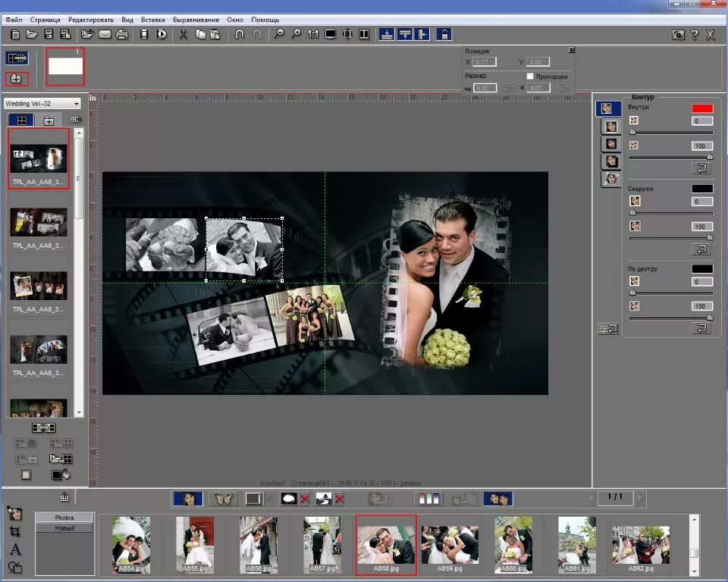Select the 1:1 actual size zoom icon
Viewport: 728px width, 582px height.
click(x=313, y=34)
